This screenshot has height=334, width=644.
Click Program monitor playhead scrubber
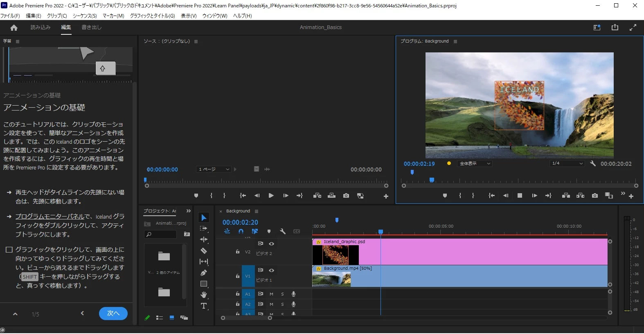(x=432, y=180)
